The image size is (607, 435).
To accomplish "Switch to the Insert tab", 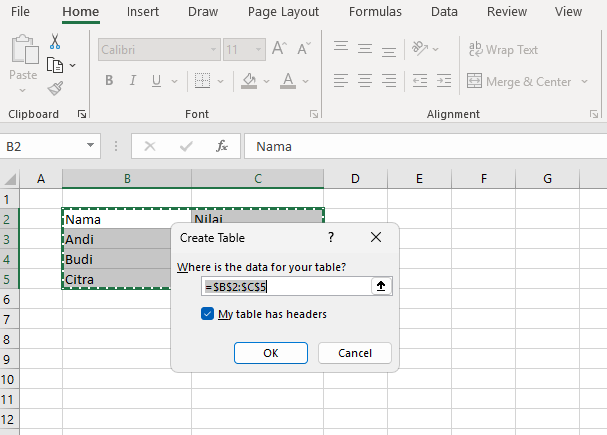I will [142, 12].
